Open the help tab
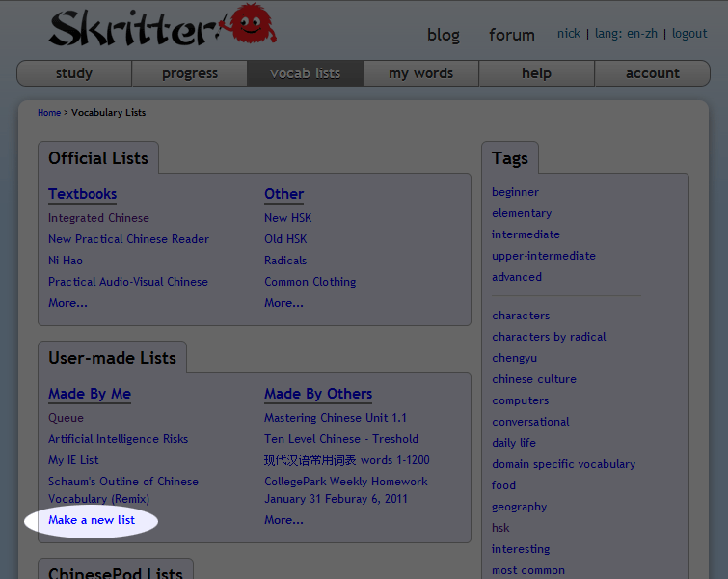728x579 pixels. (536, 73)
